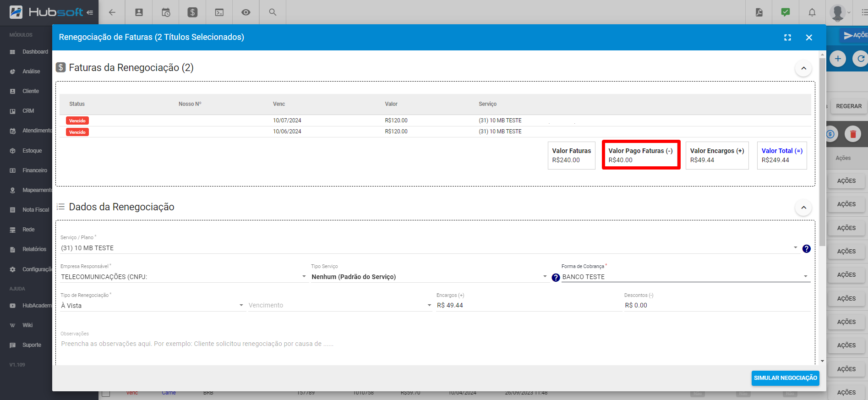This screenshot has height=400, width=868.
Task: Open Forma de Cobrança dropdown
Action: [x=686, y=277]
